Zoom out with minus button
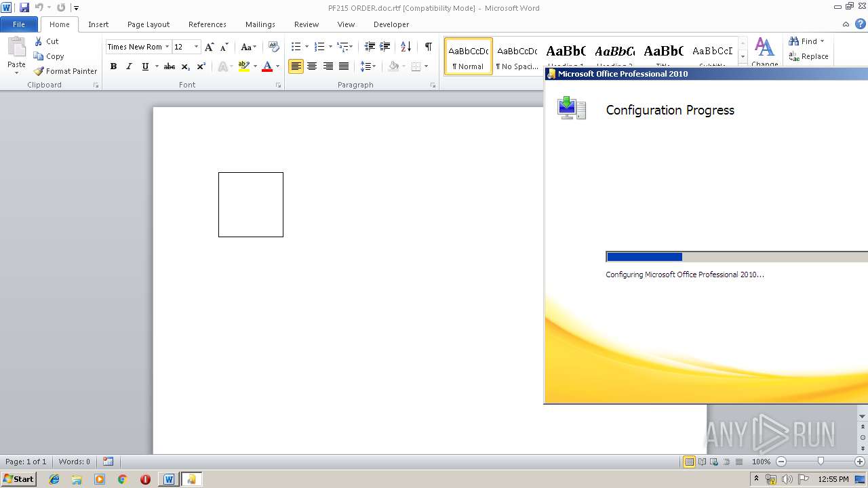 [x=781, y=462]
